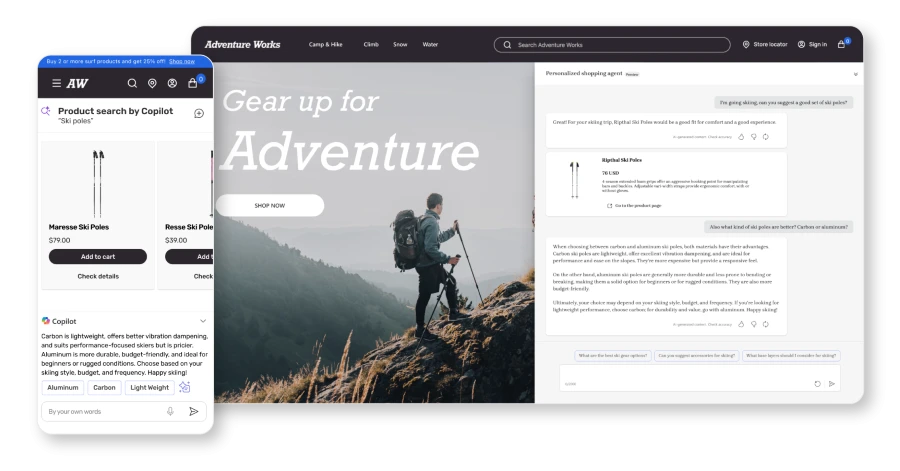900x471 pixels.
Task: Send message in desktop chat box
Action: tap(832, 383)
